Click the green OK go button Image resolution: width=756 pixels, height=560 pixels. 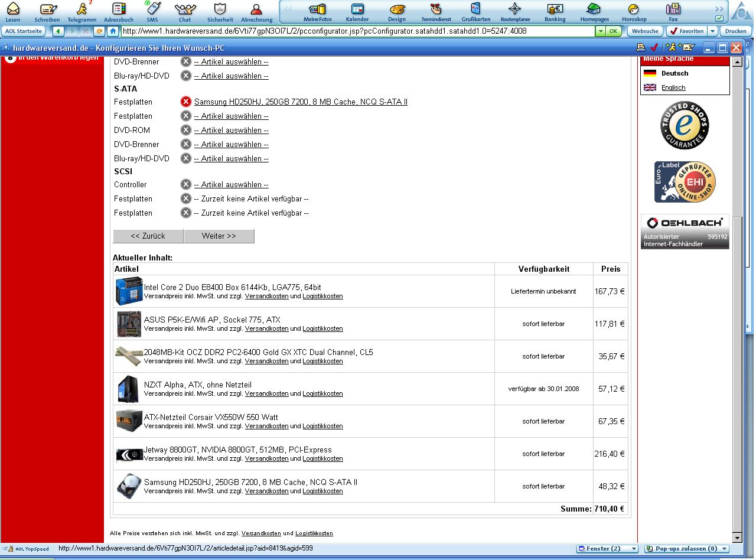point(614,31)
